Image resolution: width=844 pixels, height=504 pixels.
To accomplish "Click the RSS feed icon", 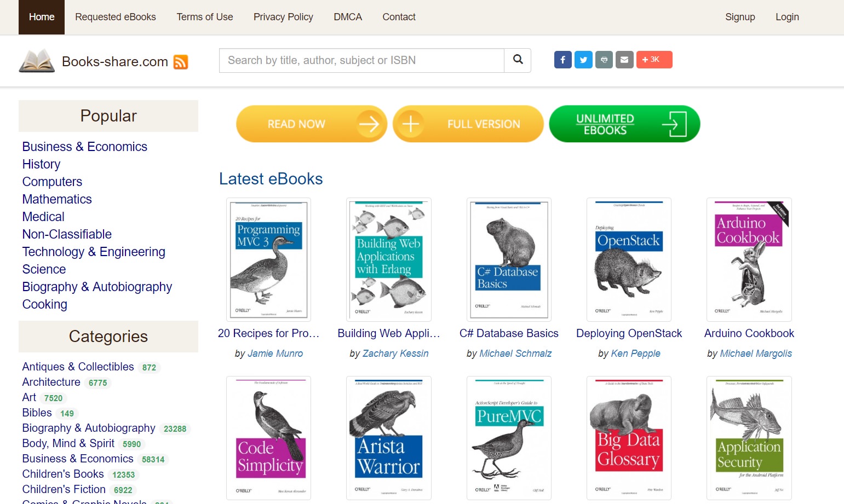I will coord(181,62).
